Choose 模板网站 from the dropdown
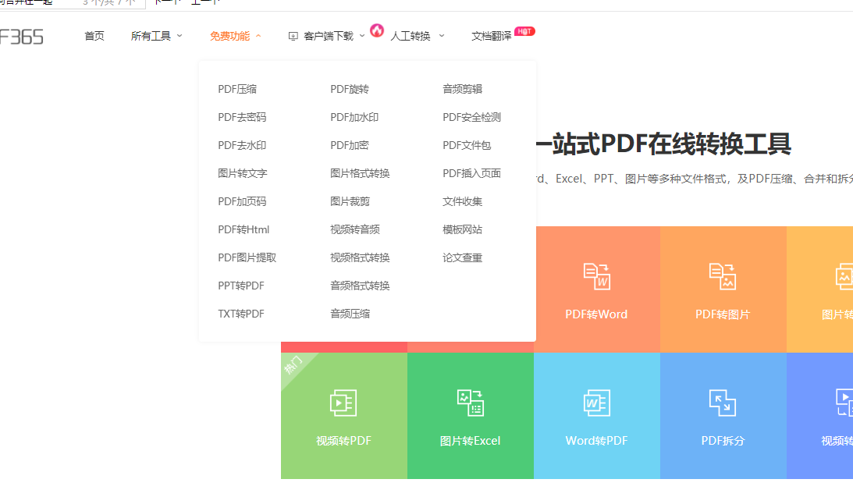853x504 pixels. (x=463, y=229)
